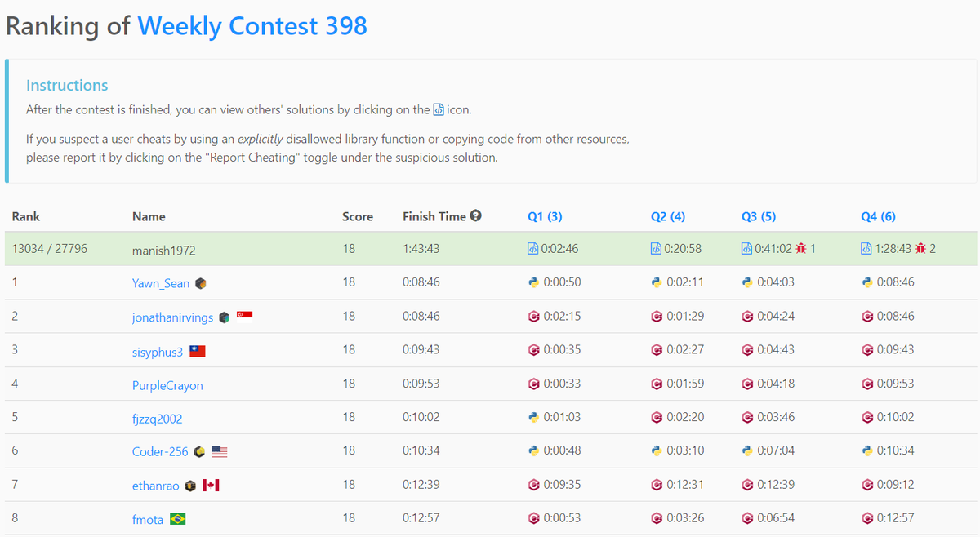
Task: Click the username text "manish1972"
Action: tap(164, 251)
